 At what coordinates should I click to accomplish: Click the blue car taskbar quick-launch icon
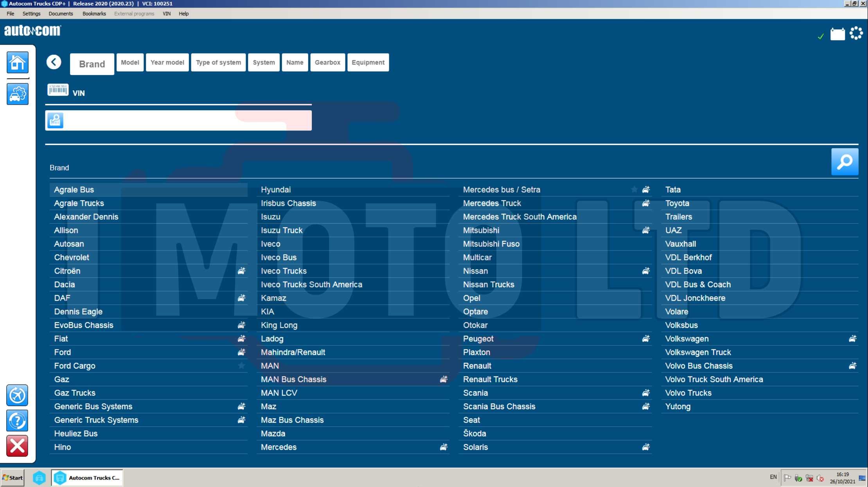(x=39, y=478)
